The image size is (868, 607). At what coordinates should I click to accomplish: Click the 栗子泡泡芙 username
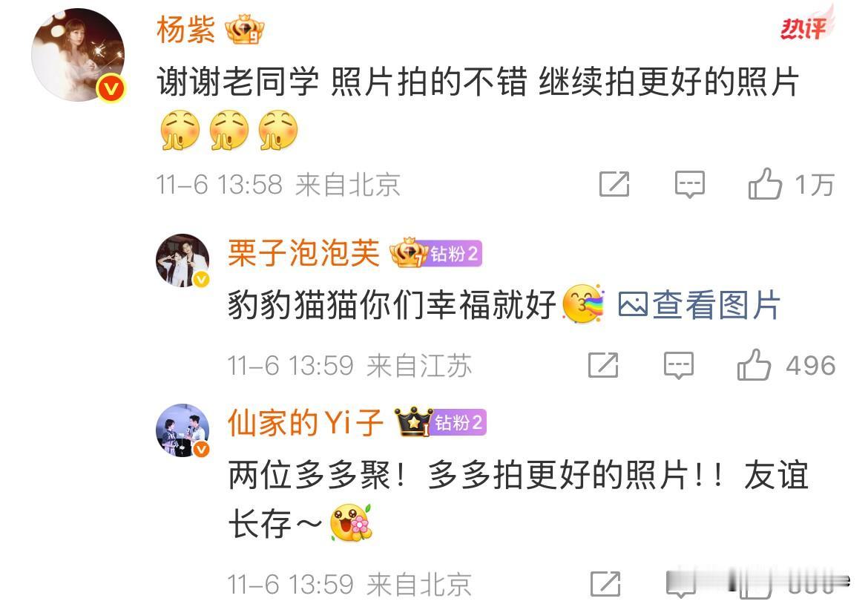303,254
